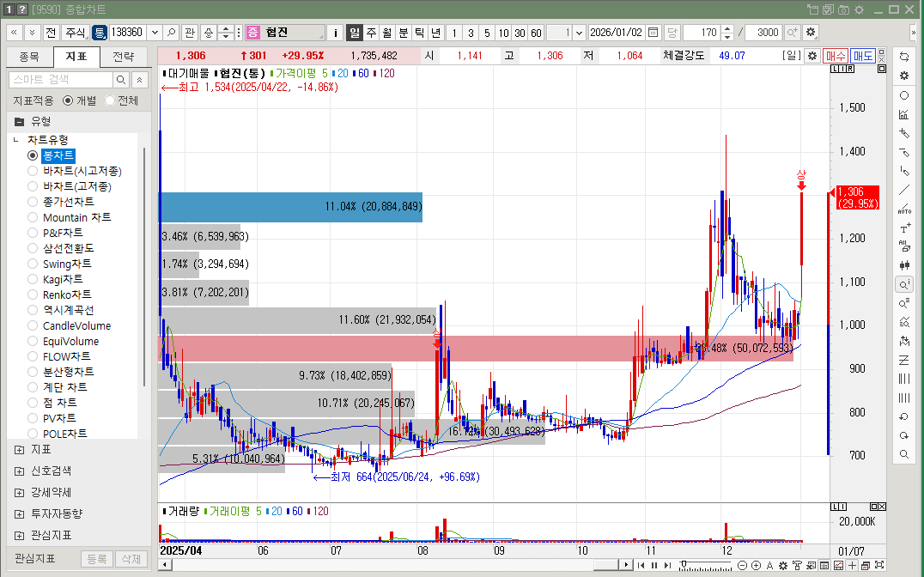This screenshot has height=577, width=924.
Task: Click the red 매수 buy button
Action: click(x=835, y=56)
